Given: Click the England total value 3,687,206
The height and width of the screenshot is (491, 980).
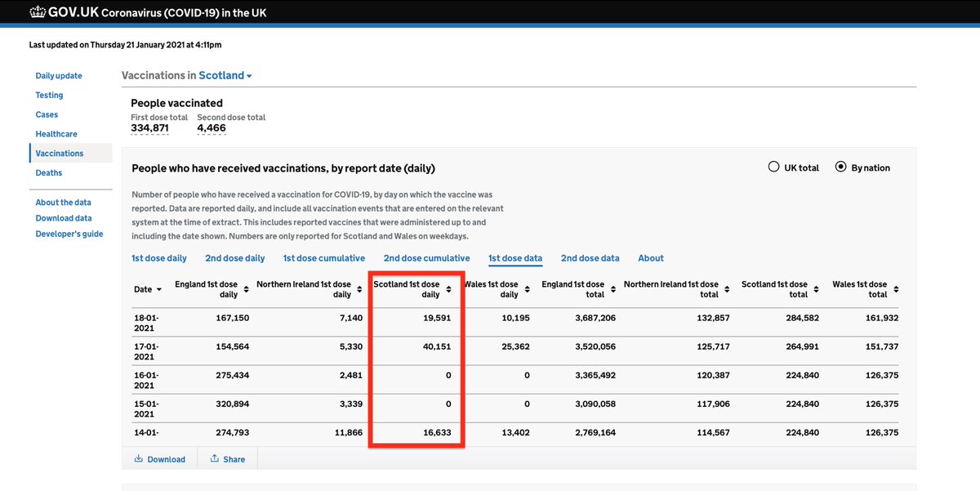Looking at the screenshot, I should 594,318.
